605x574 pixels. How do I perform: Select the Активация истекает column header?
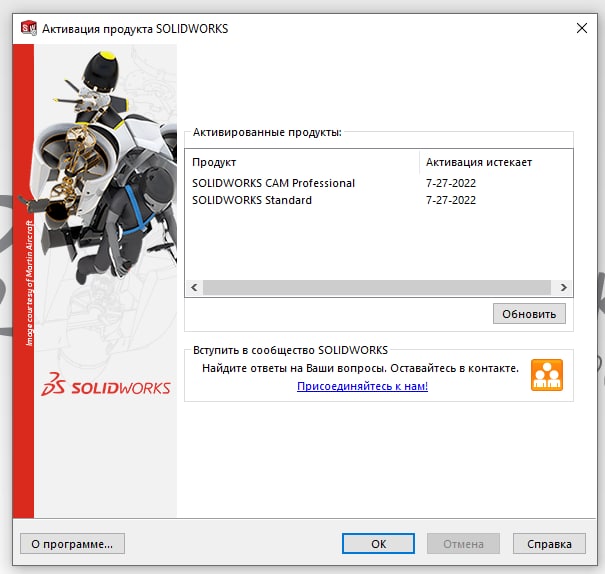pos(495,162)
